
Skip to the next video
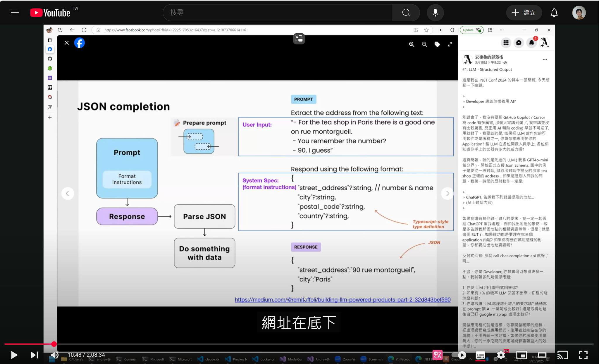point(34,355)
